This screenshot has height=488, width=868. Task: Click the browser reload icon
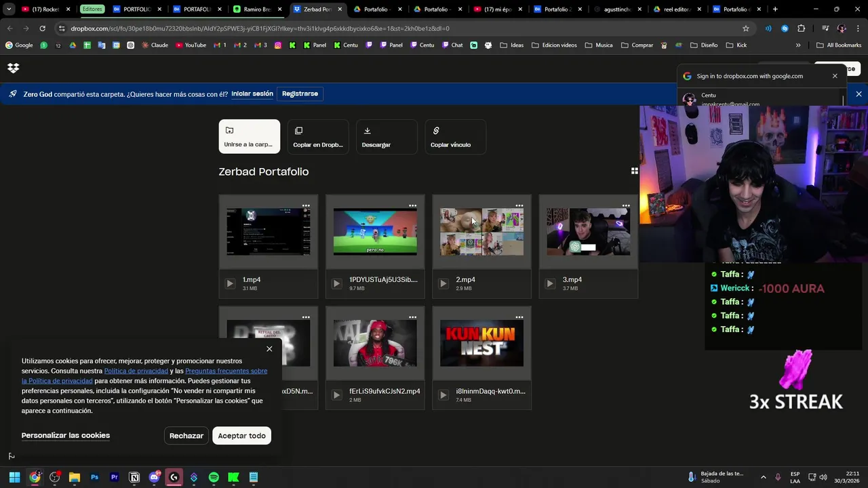[42, 28]
